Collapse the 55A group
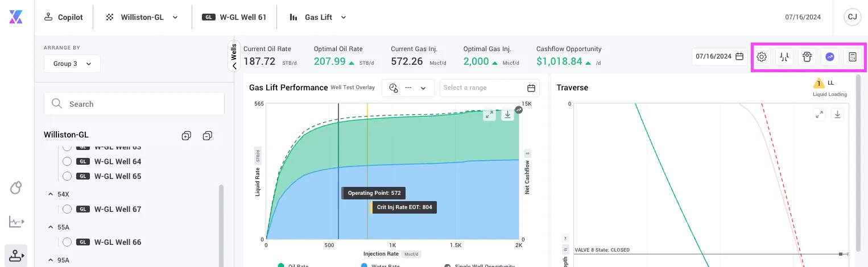868x267 pixels. coord(51,227)
